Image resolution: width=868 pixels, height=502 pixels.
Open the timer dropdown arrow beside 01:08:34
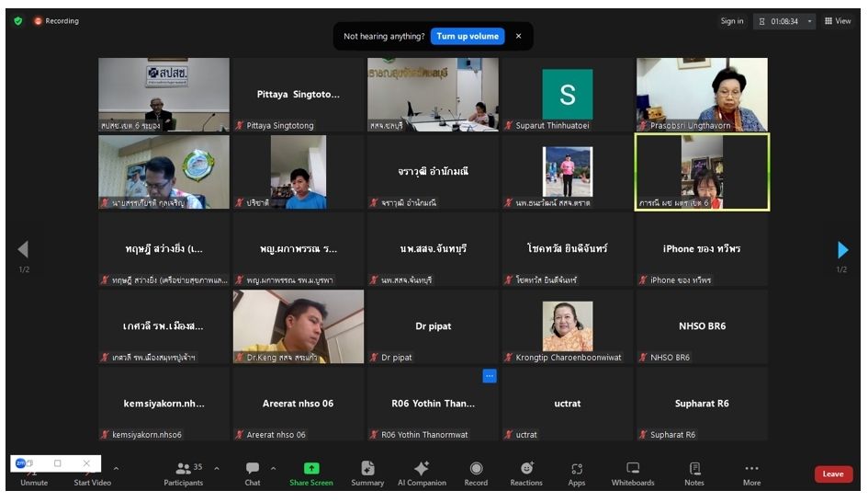point(810,21)
